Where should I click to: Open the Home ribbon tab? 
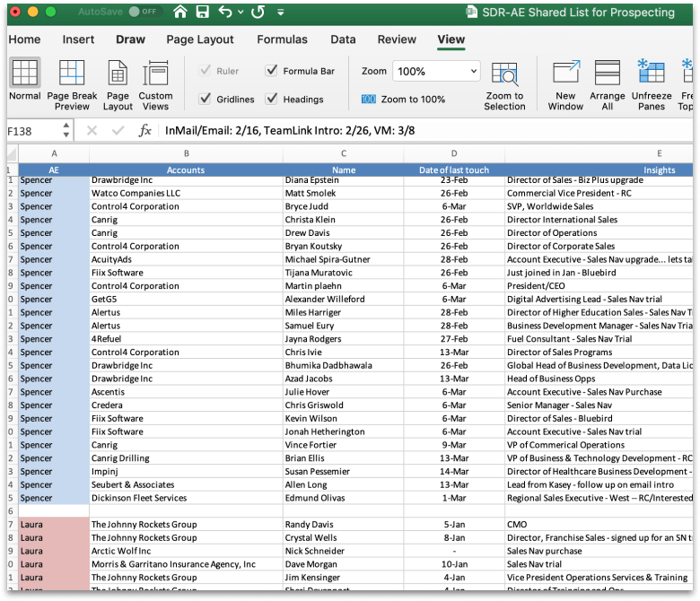click(24, 39)
